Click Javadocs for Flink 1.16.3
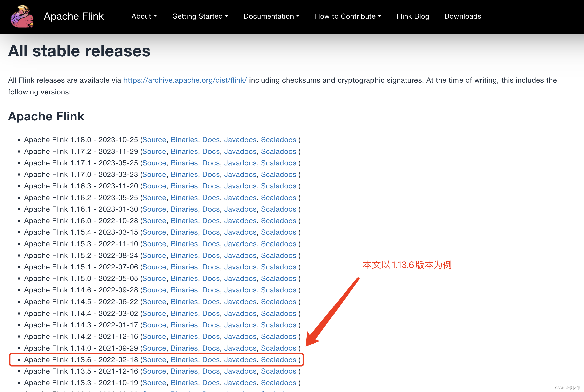Image resolution: width=584 pixels, height=392 pixels. click(240, 186)
